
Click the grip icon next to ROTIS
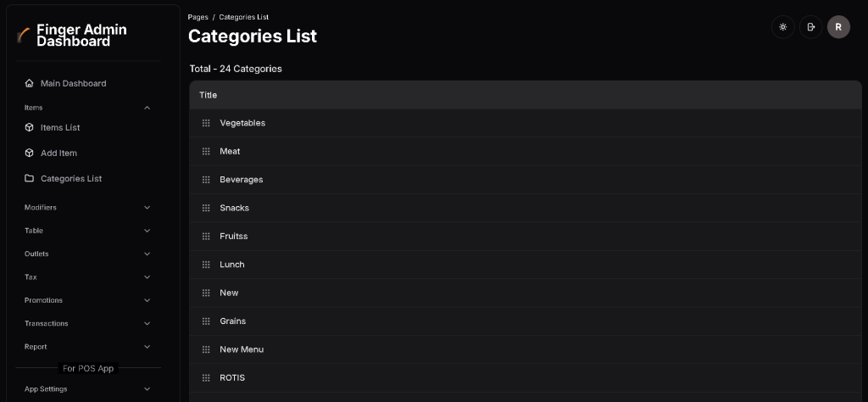tap(206, 377)
